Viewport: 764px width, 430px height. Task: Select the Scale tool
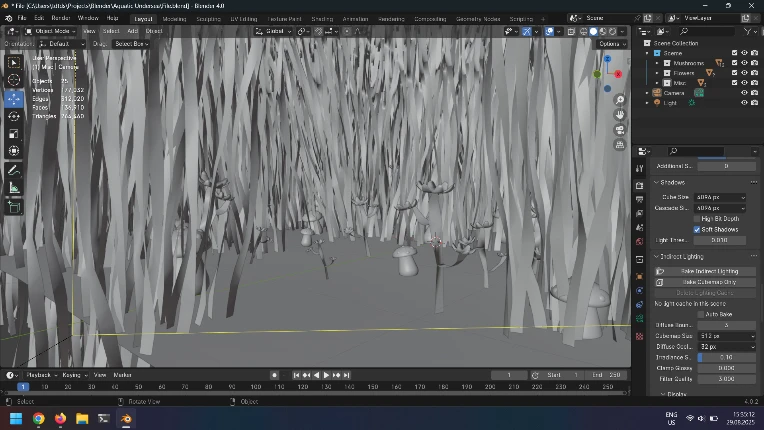[14, 133]
